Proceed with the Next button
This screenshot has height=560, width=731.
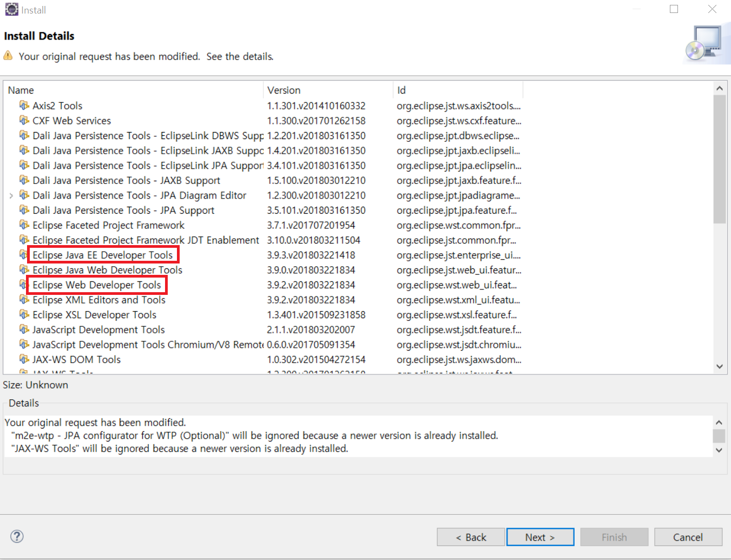click(x=540, y=537)
